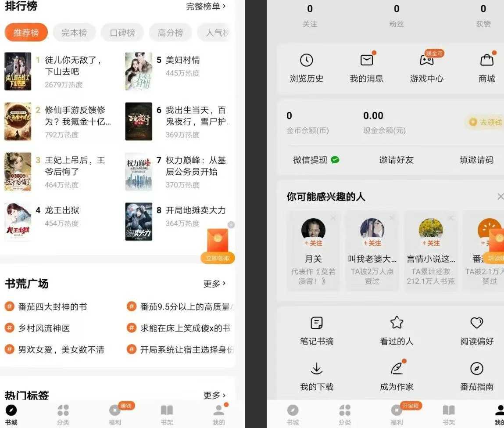Follow 言情小说这... with +关注
Image resolution: width=504 pixels, height=428 pixels.
[x=431, y=243]
